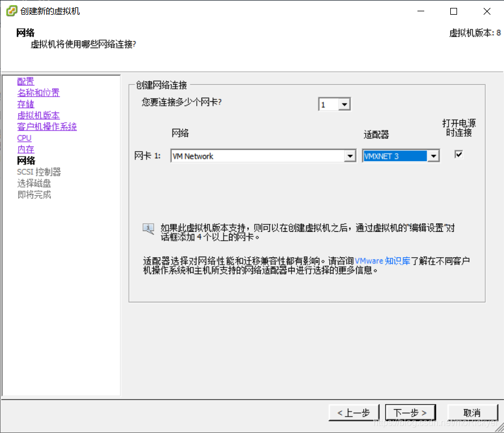
Task: Click the 取消 cancel button
Action: coord(472,413)
